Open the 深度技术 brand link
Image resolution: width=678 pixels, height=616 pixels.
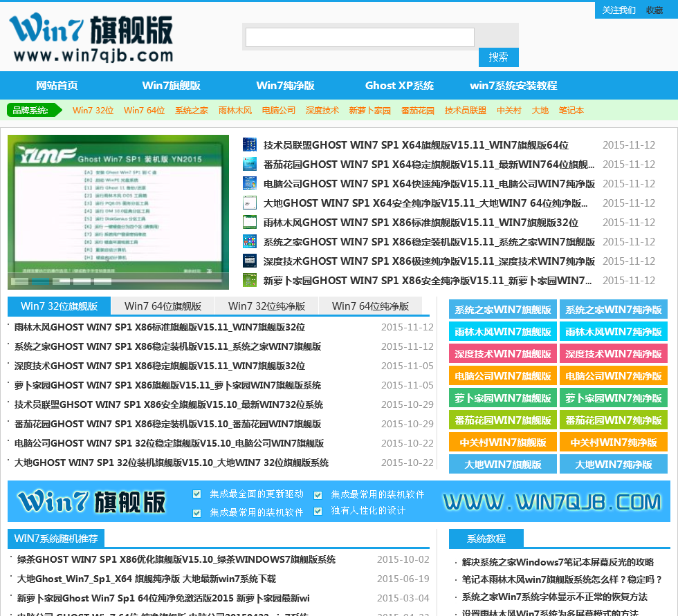click(x=322, y=110)
